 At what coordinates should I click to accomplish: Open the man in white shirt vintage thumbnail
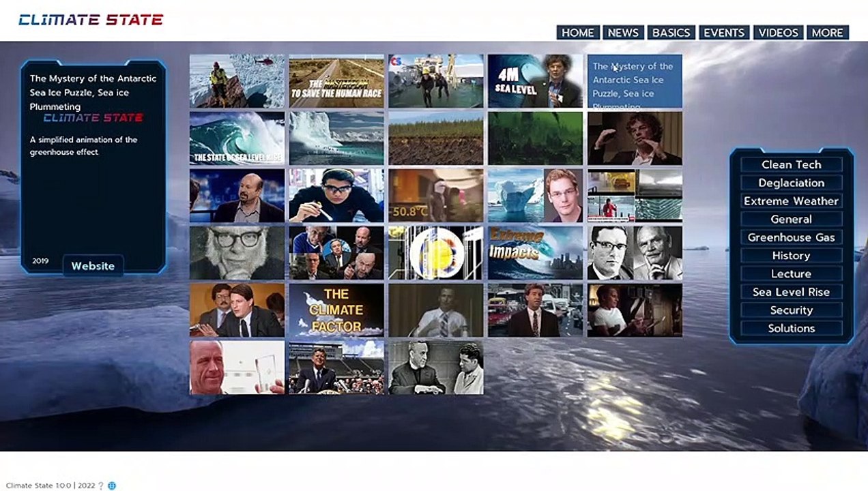pyautogui.click(x=436, y=310)
